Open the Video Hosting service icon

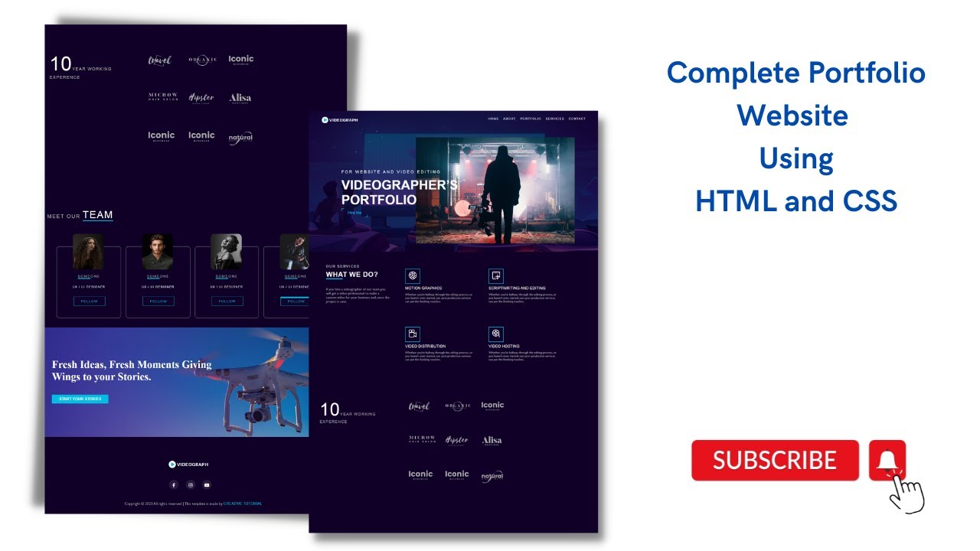pos(496,334)
